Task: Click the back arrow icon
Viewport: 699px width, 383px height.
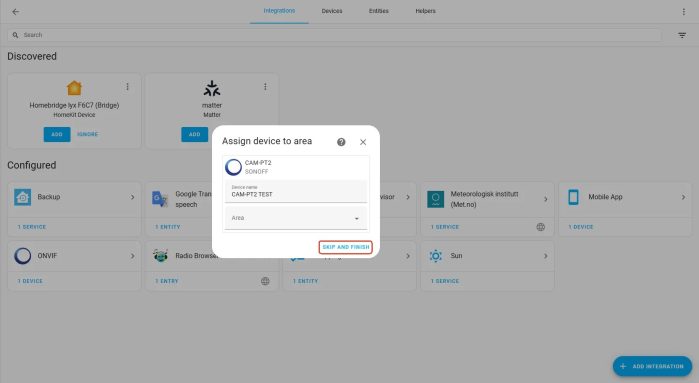Action: point(16,12)
